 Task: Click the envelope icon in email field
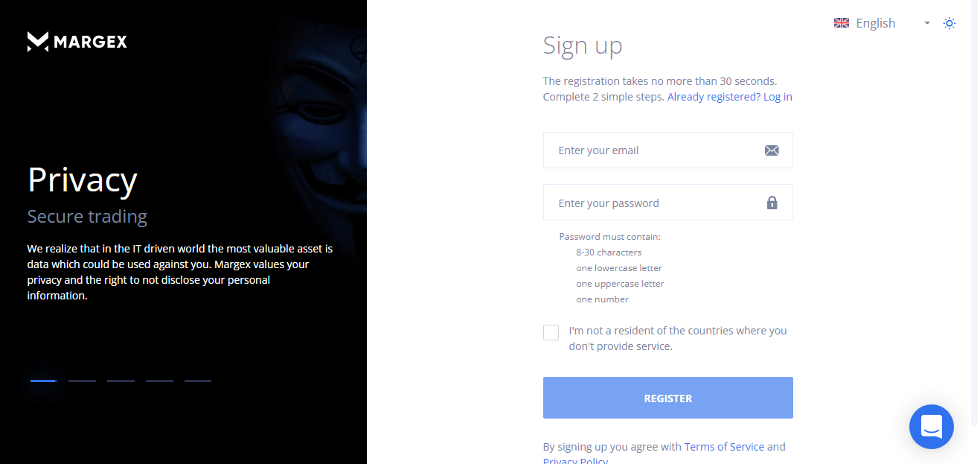772,150
